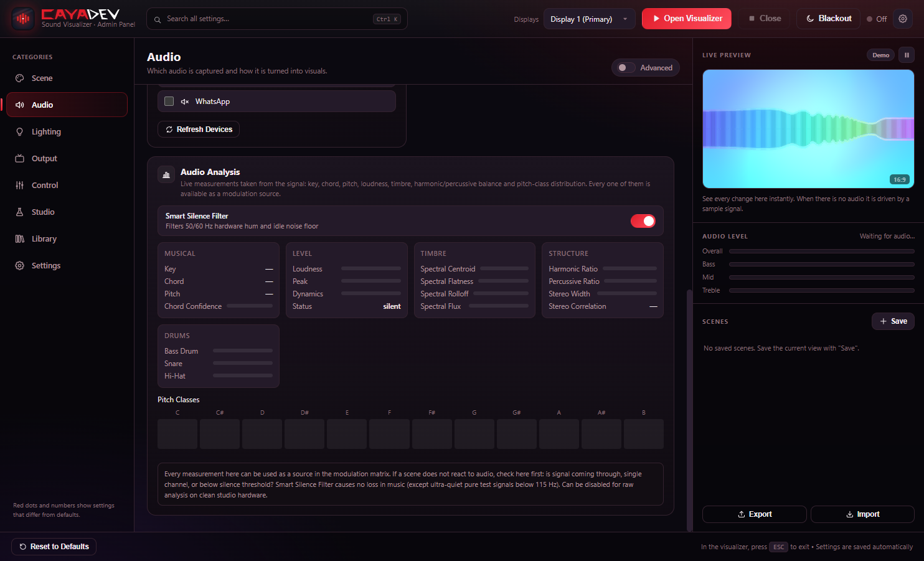Switch to the Control category
Image resolution: width=924 pixels, height=561 pixels.
[67, 185]
